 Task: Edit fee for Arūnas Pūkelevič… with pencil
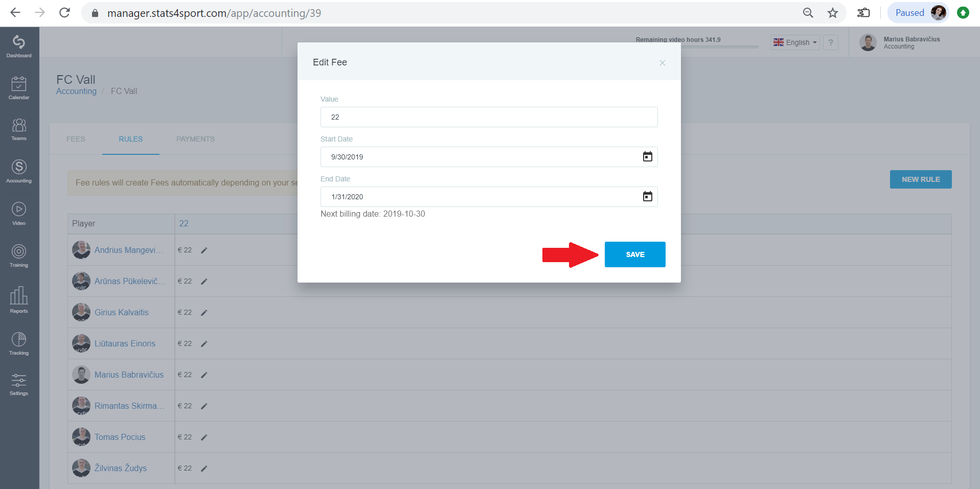[204, 282]
